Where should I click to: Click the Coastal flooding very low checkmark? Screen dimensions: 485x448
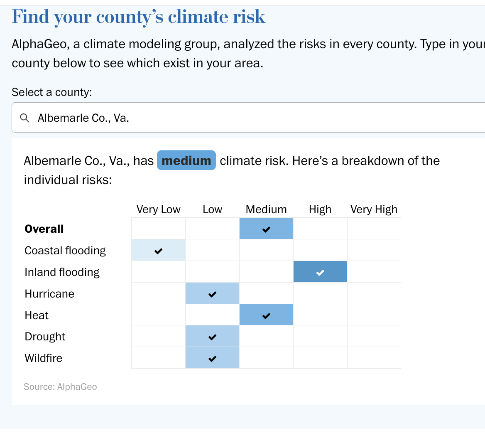coord(158,251)
